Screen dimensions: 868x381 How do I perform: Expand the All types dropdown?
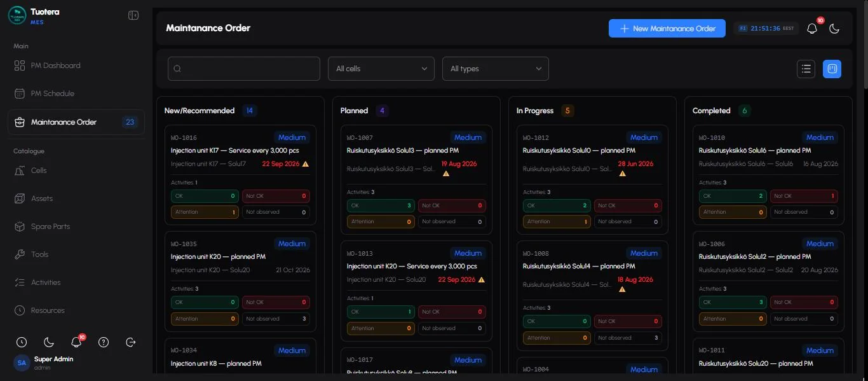pyautogui.click(x=496, y=69)
